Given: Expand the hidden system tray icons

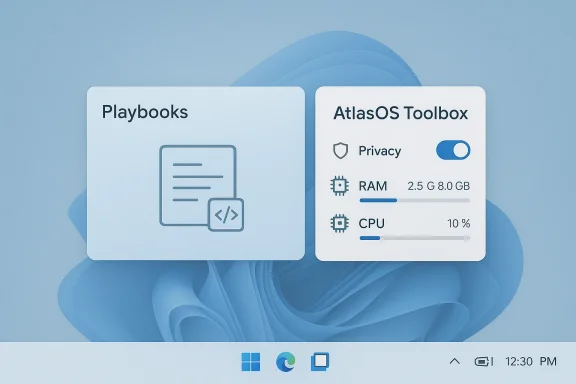Looking at the screenshot, I should tap(455, 362).
